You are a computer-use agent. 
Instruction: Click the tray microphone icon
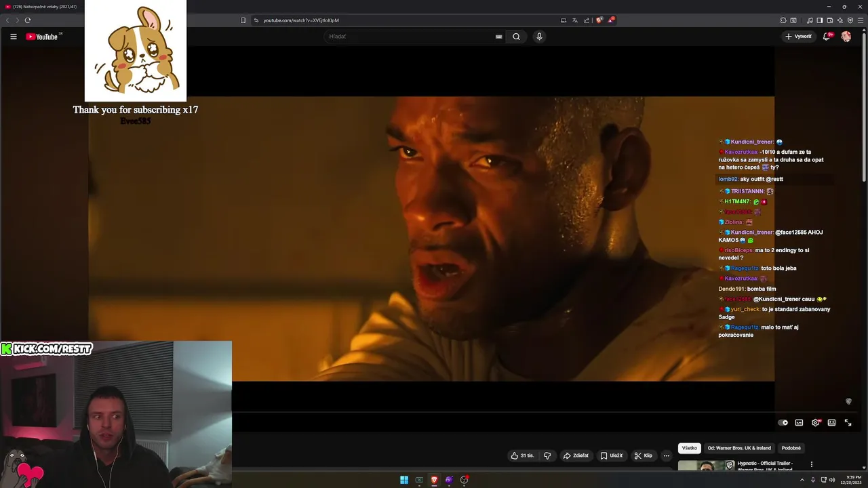(x=812, y=480)
